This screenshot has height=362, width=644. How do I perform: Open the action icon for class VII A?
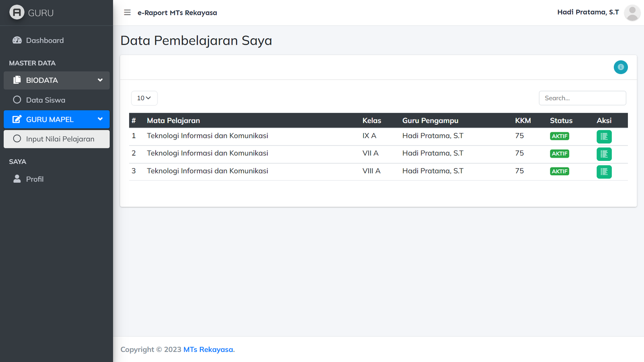pyautogui.click(x=604, y=154)
